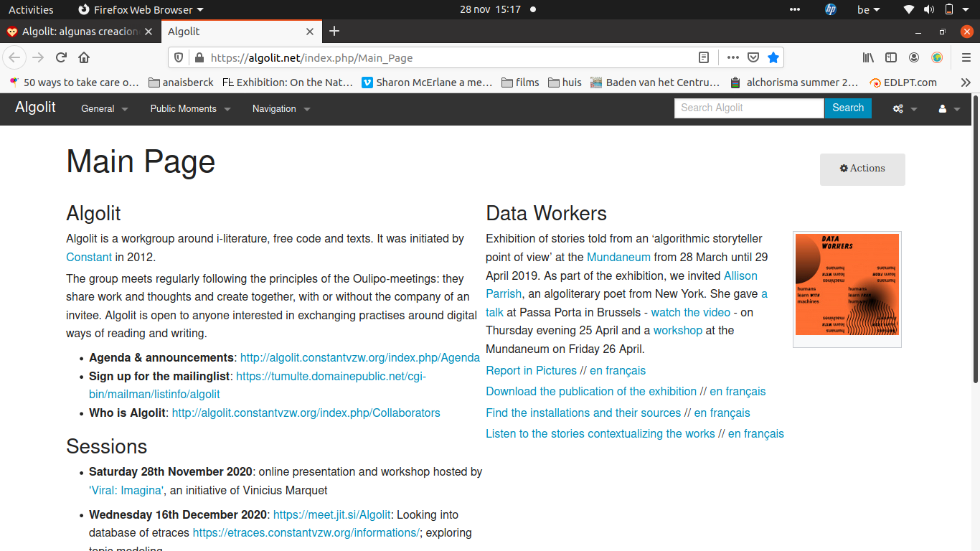
Task: Toggle the sidebar view icon
Action: coord(891,57)
